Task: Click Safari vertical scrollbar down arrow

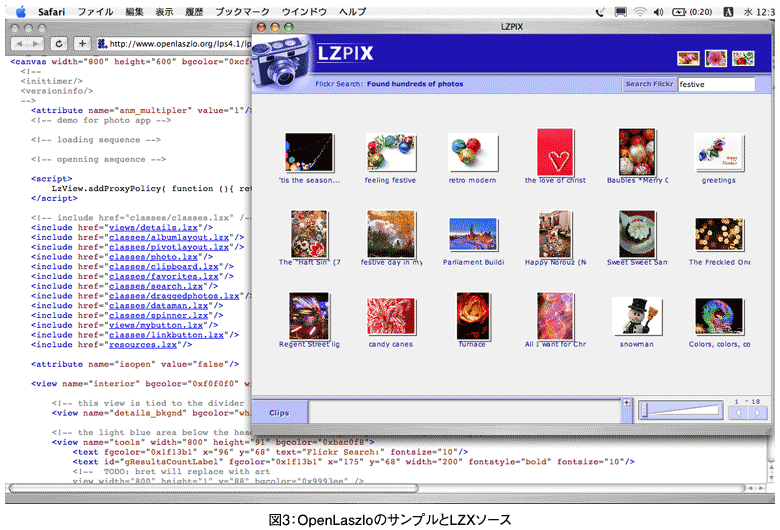Action: (x=770, y=477)
